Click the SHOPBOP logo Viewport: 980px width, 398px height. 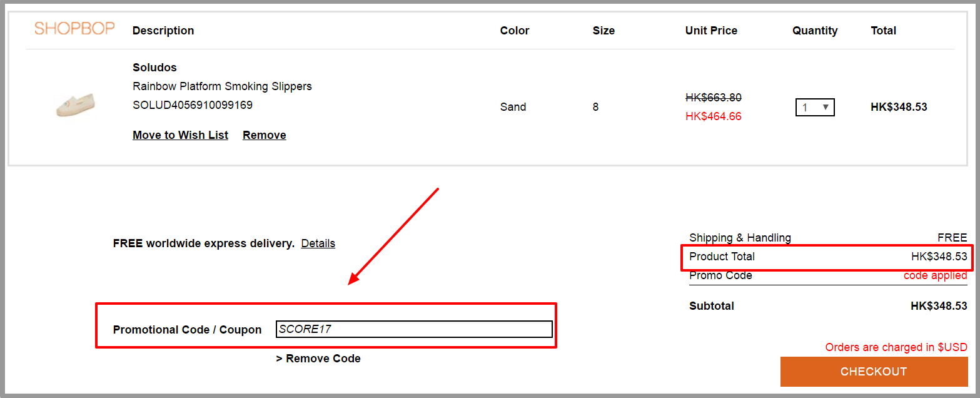point(74,28)
